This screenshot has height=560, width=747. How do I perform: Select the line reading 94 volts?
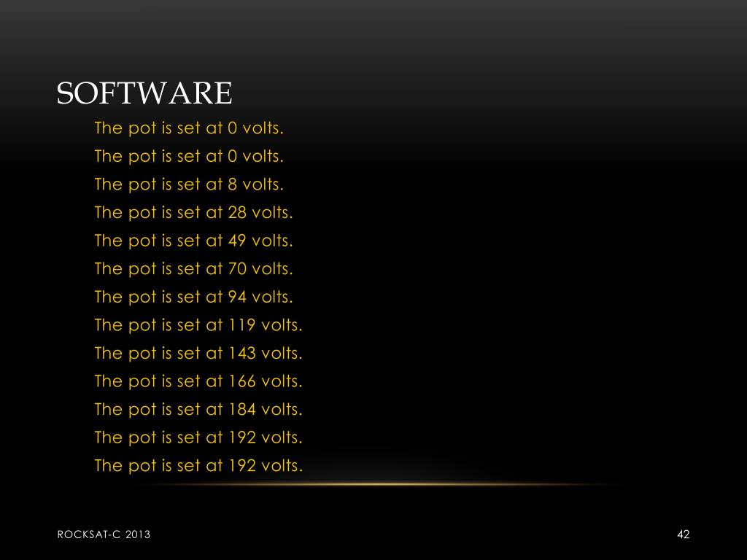[193, 297]
